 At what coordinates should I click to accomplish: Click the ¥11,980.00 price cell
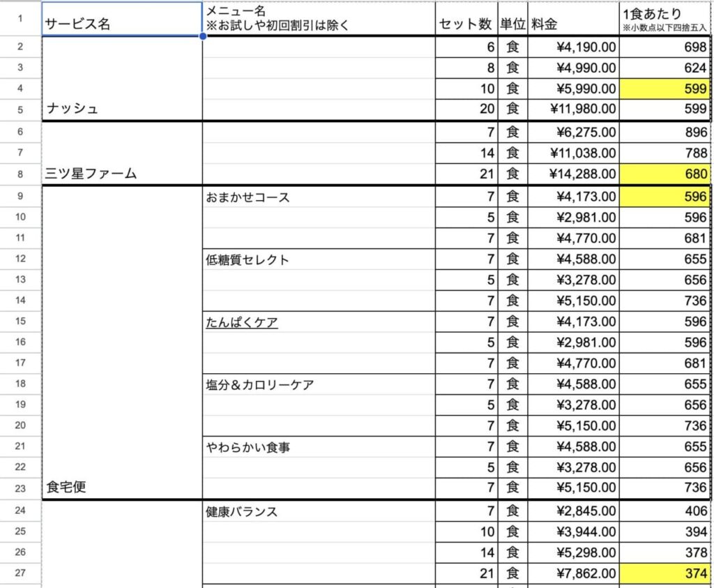tap(572, 109)
